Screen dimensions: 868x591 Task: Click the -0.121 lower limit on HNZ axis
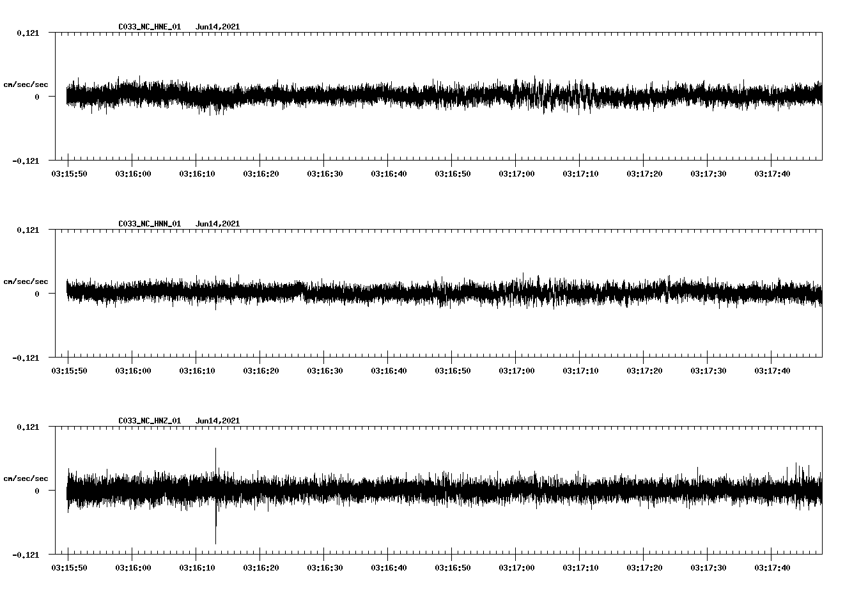click(x=26, y=555)
